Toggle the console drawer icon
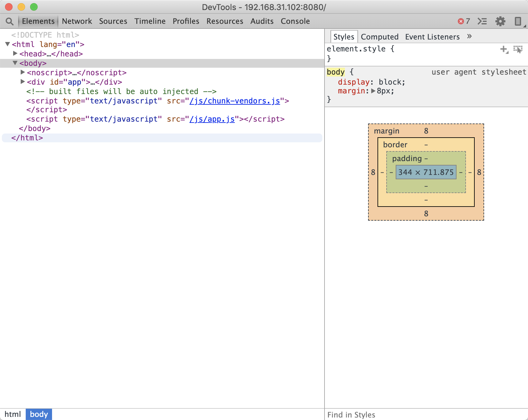Screen dimensions: 528x420 [482, 21]
